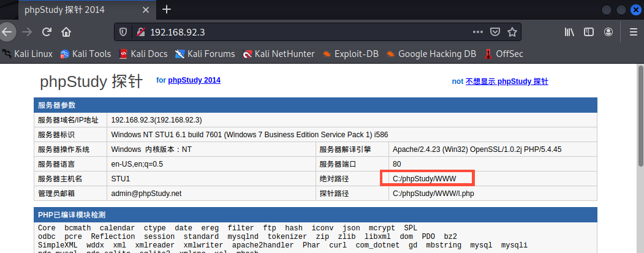
Task: Click the Windows NT STU1 6.1 identifier text
Action: (250, 135)
